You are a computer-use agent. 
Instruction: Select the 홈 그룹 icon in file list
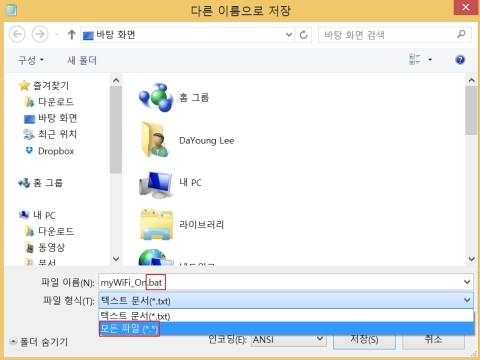point(156,97)
